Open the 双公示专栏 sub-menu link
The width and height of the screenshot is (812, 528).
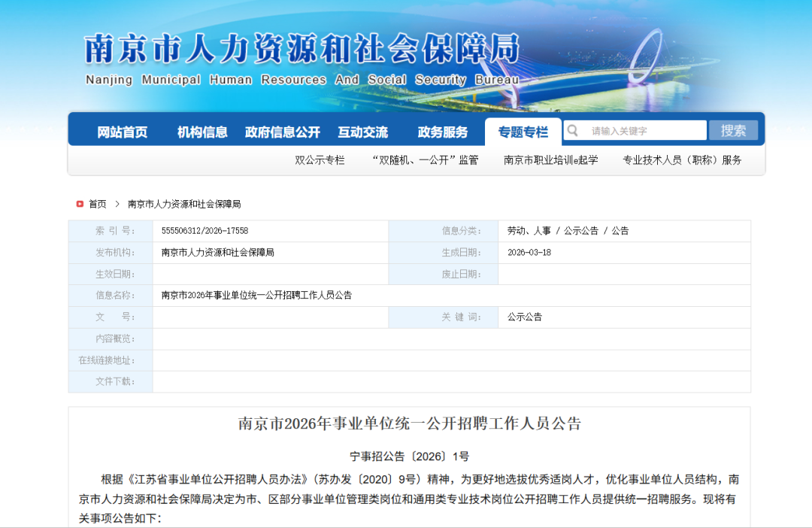tap(320, 160)
